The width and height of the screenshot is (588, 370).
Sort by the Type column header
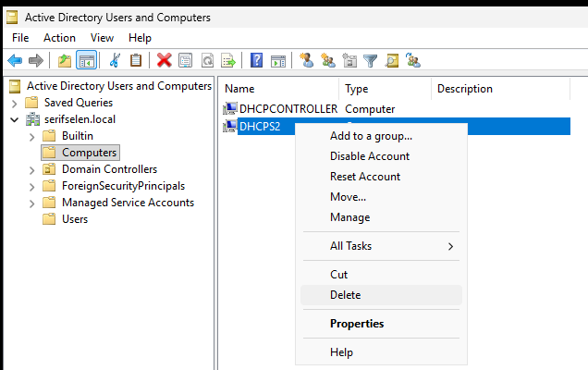pos(386,89)
